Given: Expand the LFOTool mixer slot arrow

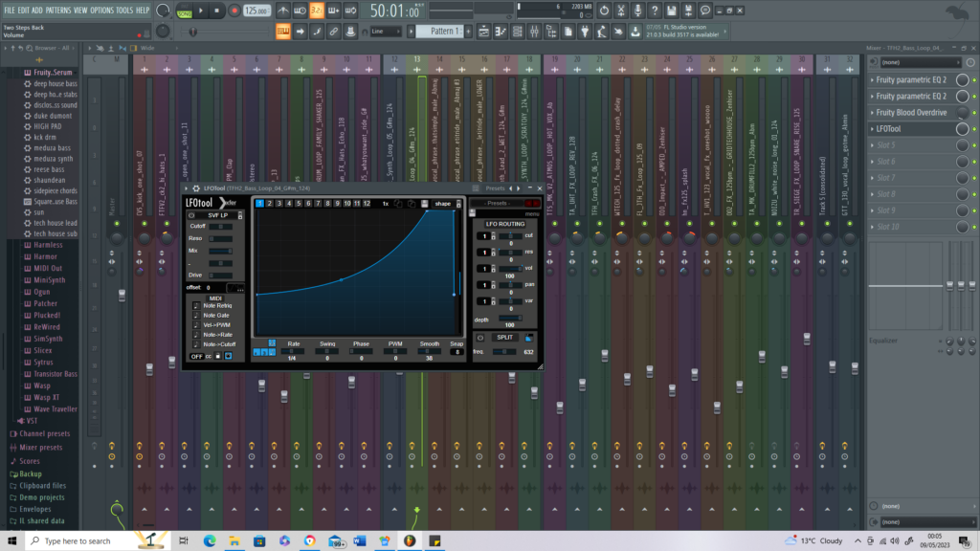Looking at the screenshot, I should [x=873, y=129].
